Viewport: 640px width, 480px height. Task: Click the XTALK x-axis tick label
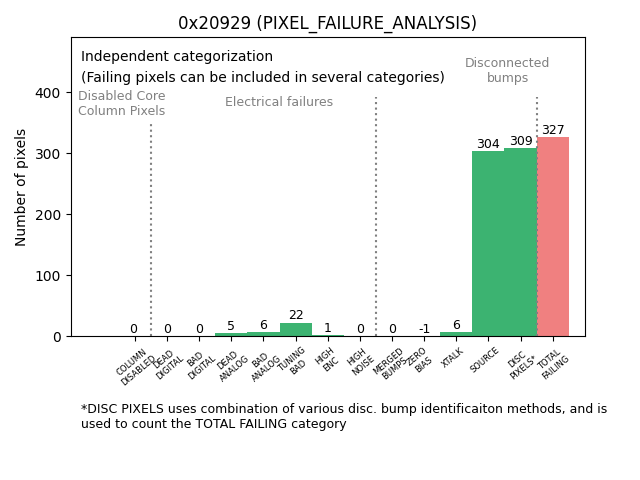pyautogui.click(x=452, y=359)
